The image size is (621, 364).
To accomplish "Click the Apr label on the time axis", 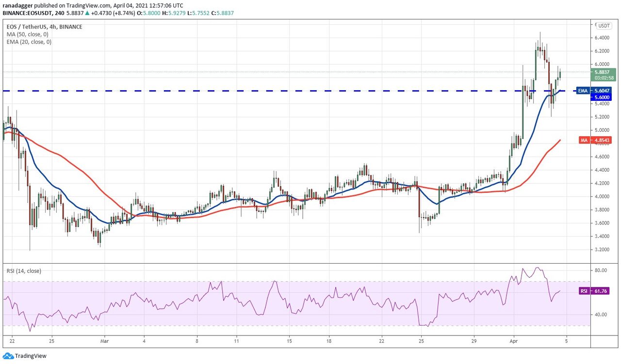I will 514,341.
